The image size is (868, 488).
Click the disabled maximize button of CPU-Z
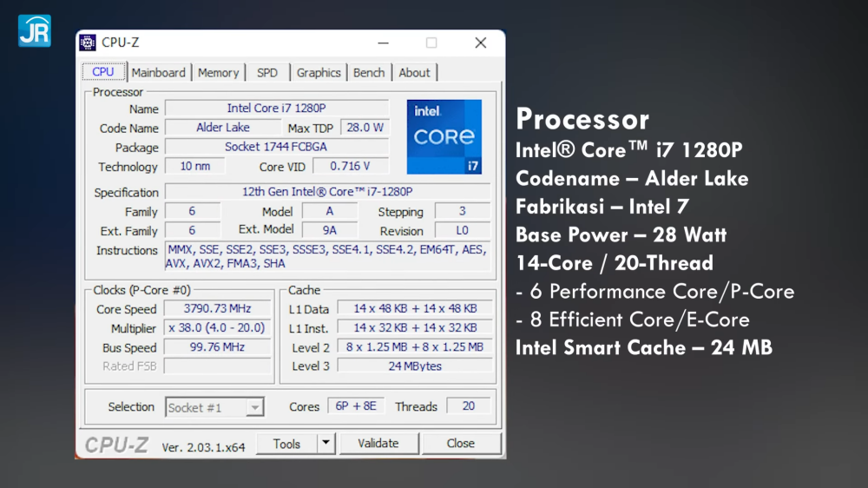pyautogui.click(x=431, y=43)
